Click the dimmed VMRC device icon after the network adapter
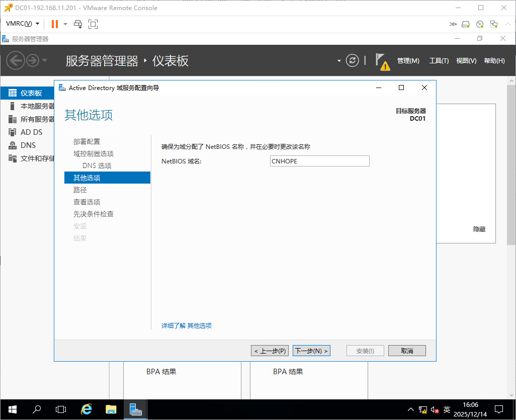Viewport: 516px width, 420px height. click(508, 24)
